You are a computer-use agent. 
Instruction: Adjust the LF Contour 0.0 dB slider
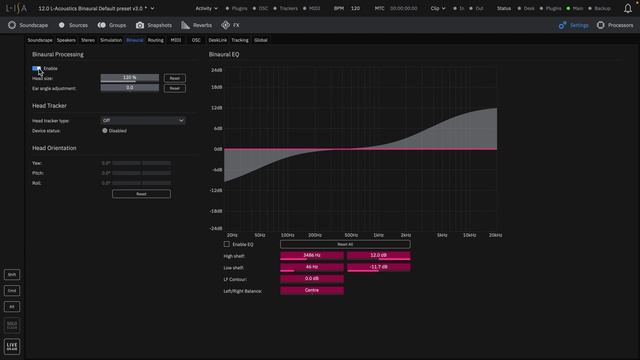pyautogui.click(x=312, y=279)
